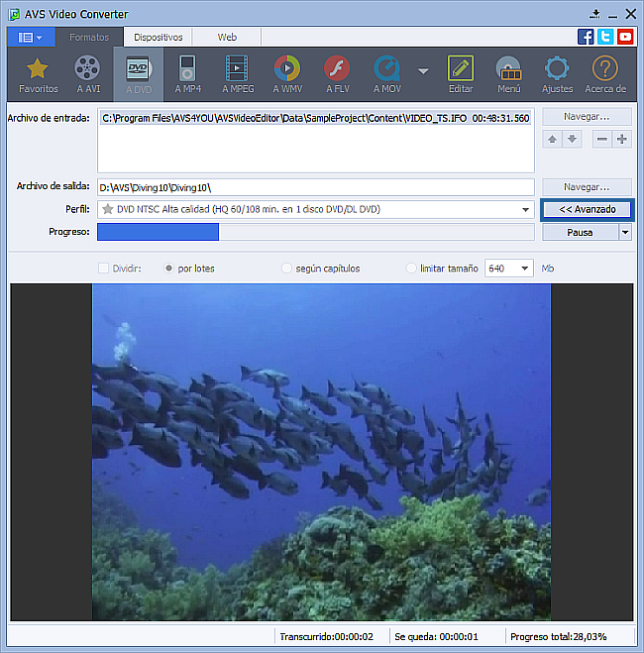644x653 pixels.
Task: Select the 'por lotes' radio option
Action: coord(169,269)
